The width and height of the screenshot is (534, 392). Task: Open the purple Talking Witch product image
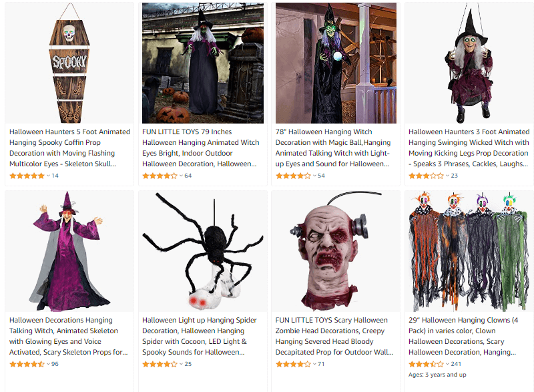coord(69,251)
